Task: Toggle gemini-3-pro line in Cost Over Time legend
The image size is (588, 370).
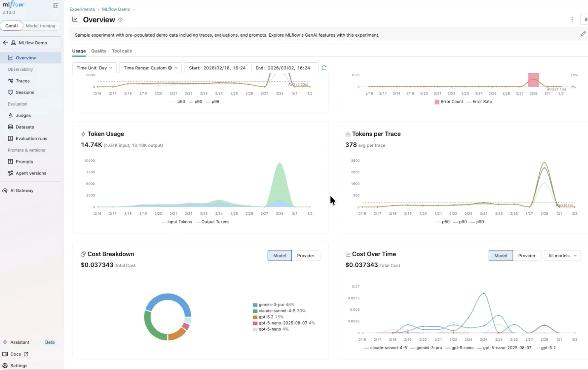Action: point(426,348)
